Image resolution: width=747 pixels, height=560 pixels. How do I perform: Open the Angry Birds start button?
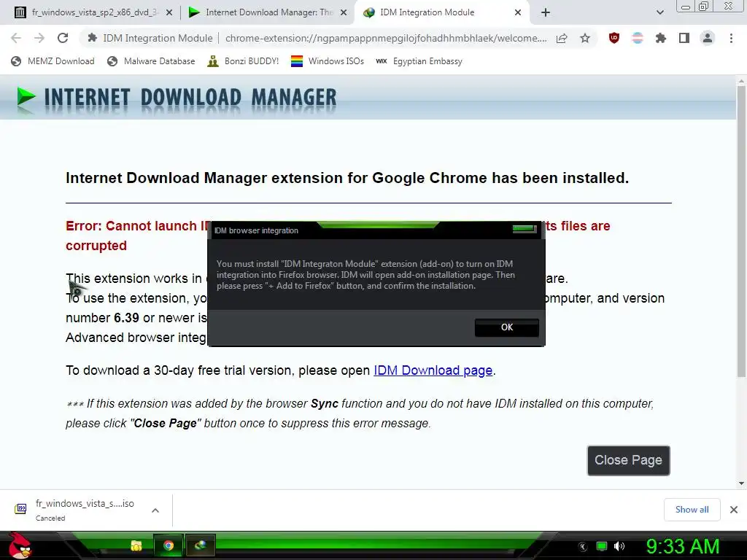pos(20,546)
